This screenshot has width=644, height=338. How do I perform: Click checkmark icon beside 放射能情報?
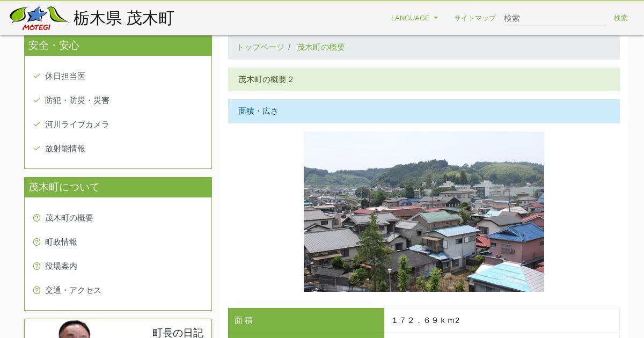36,149
